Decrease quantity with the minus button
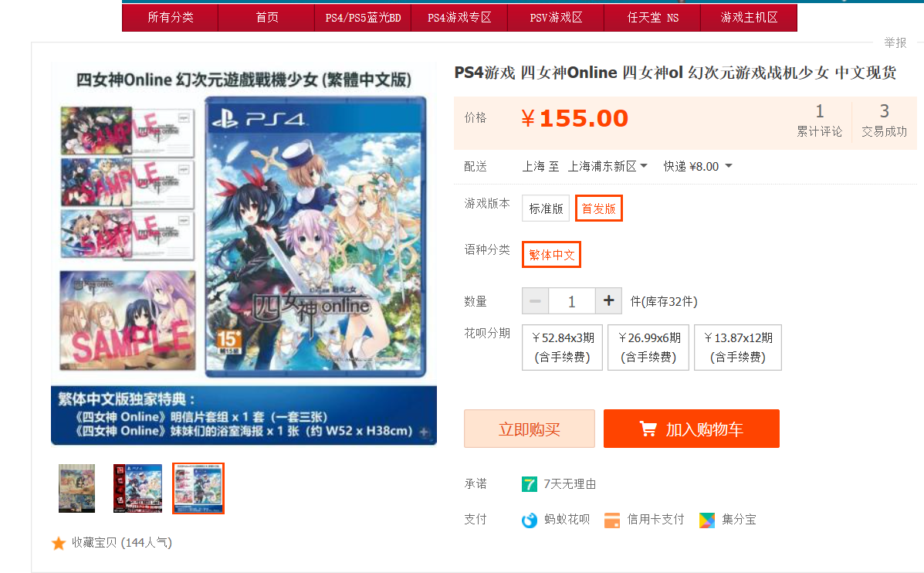Viewport: 924px width, 573px height. 535,300
